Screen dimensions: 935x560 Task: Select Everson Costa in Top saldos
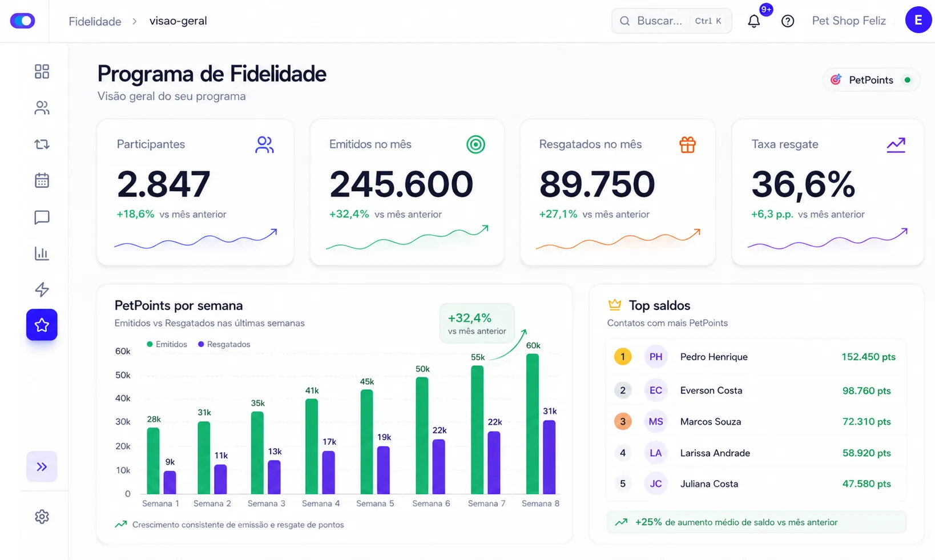pyautogui.click(x=756, y=390)
